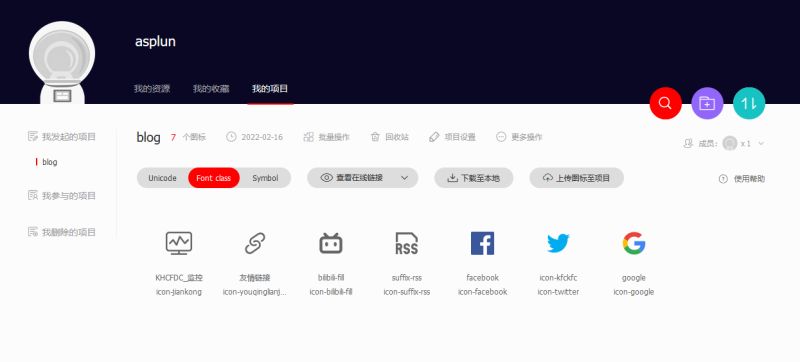This screenshot has height=362, width=800.
Task: Open the 我的收藏 tab
Action: (x=211, y=89)
